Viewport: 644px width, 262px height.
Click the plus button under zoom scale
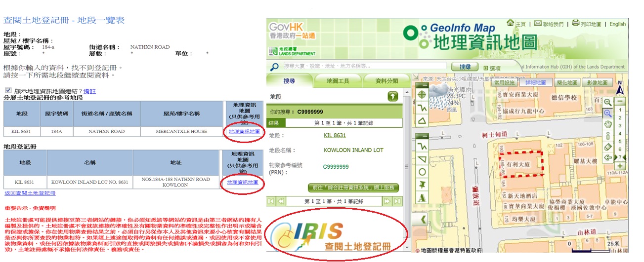coord(620,166)
